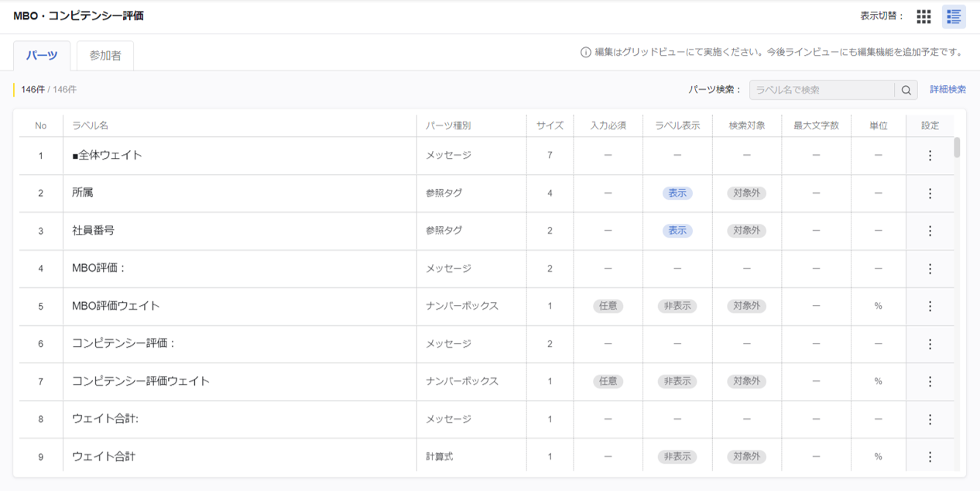Toggle 非表示 badge on MBO評価ウェイト row
This screenshot has height=491, width=980.
677,306
